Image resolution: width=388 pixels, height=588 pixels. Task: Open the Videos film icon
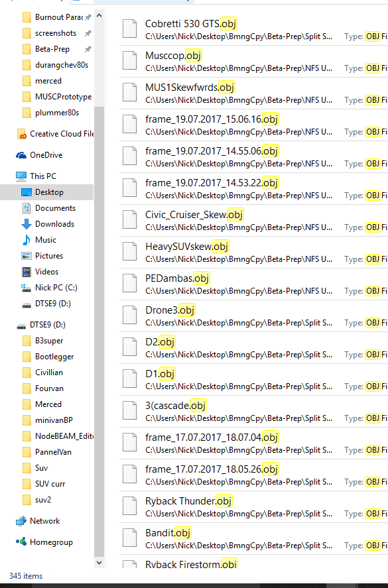(x=27, y=272)
